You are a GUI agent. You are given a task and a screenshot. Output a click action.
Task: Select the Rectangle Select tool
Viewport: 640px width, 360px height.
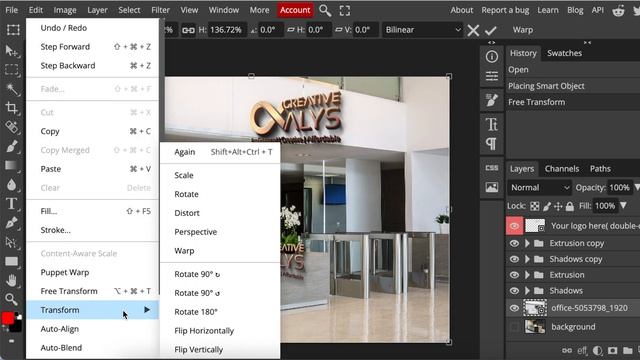[11, 70]
